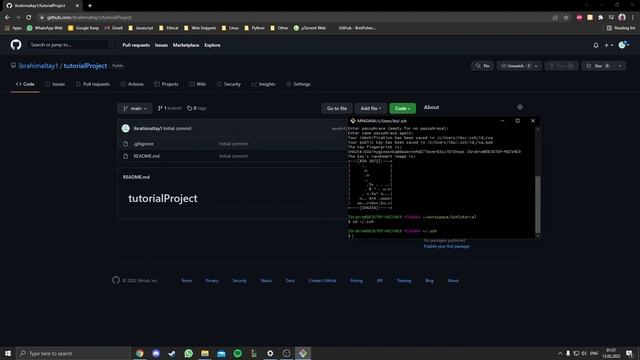Reload the page with refresh icon

[29, 18]
